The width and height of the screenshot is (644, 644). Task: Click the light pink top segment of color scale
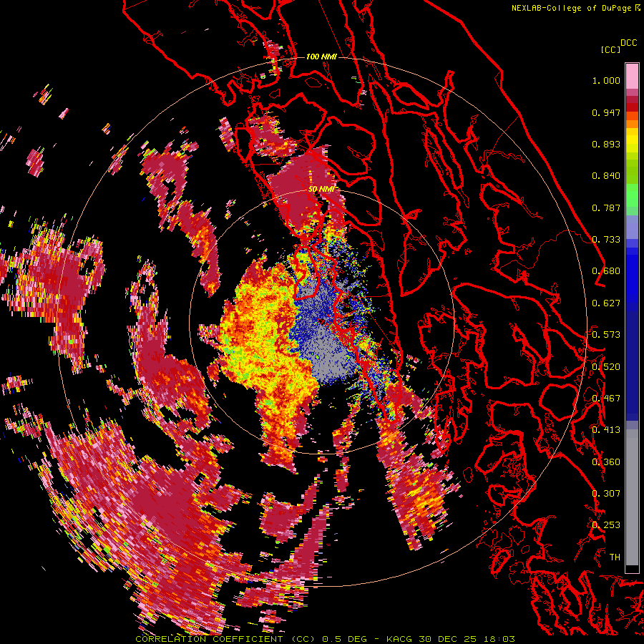pyautogui.click(x=632, y=76)
